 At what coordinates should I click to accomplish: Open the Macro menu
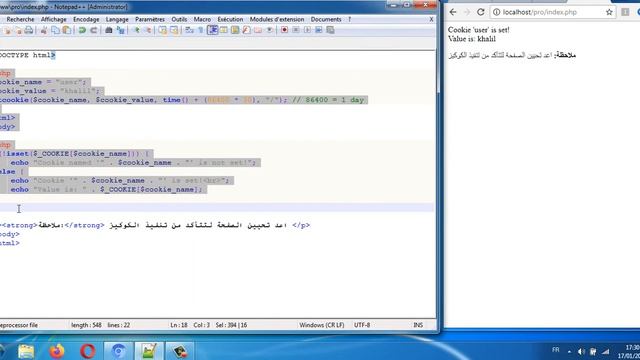[x=202, y=19]
